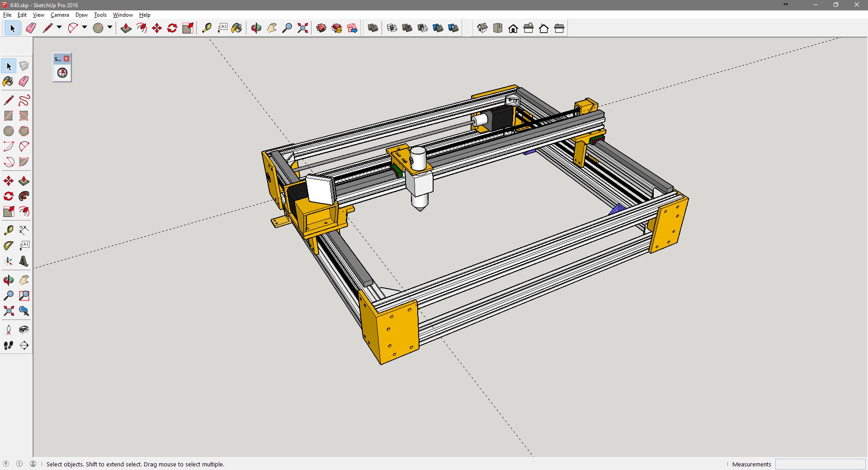
Task: Click the Look Around eye tool
Action: point(24,330)
